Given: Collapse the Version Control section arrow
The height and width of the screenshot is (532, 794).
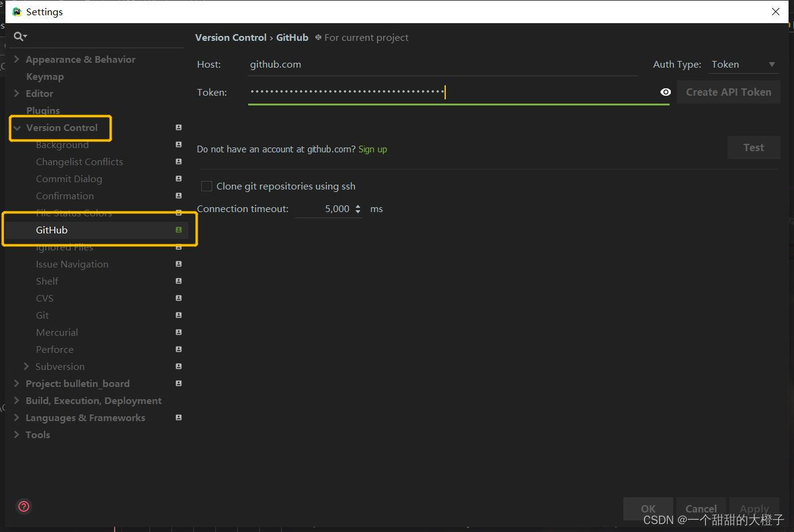Looking at the screenshot, I should pyautogui.click(x=17, y=127).
